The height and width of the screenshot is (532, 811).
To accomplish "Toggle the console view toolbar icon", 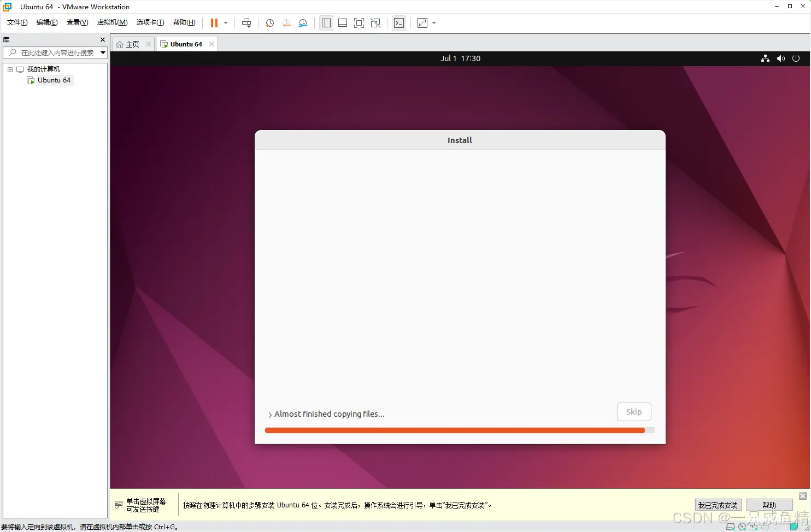I will 399,23.
